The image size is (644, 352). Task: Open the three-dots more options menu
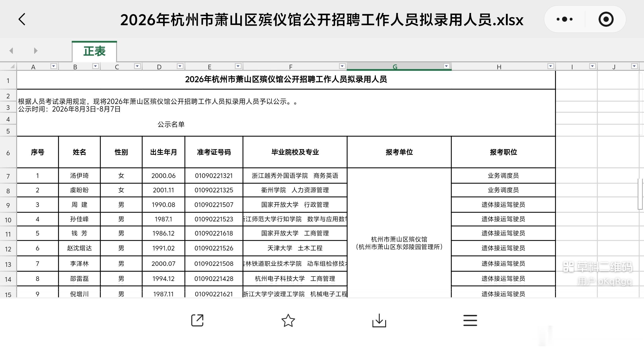click(564, 19)
